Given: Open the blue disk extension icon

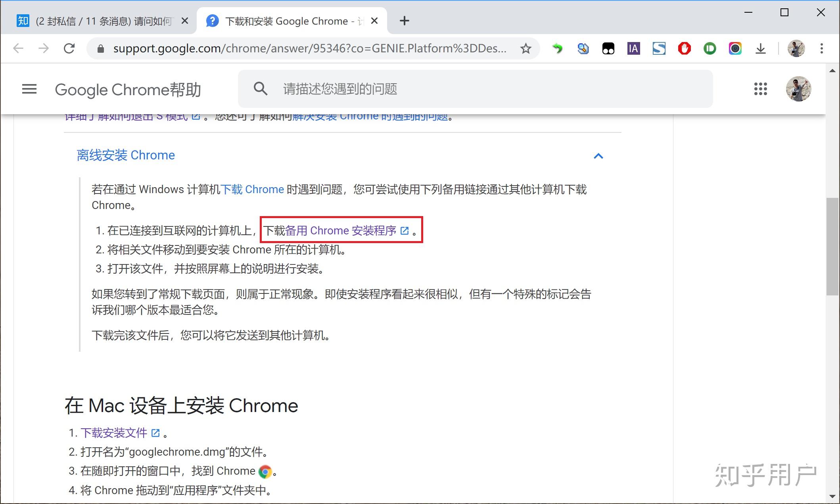Looking at the screenshot, I should [583, 48].
